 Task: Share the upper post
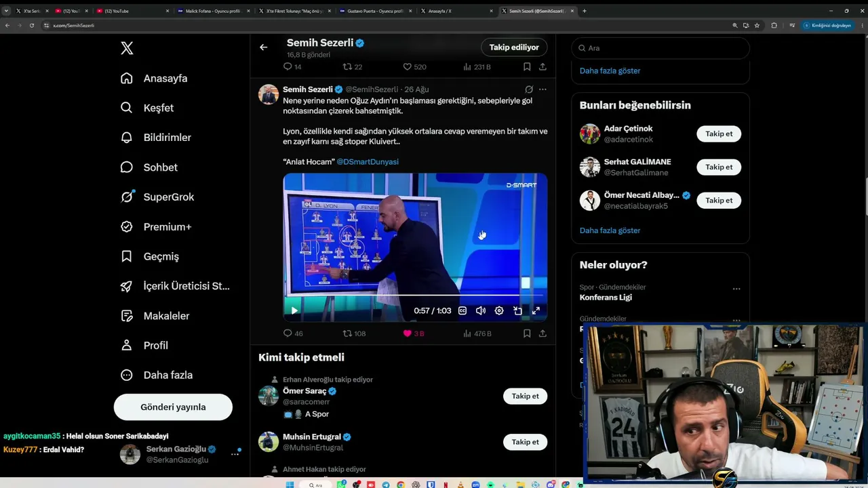point(542,67)
